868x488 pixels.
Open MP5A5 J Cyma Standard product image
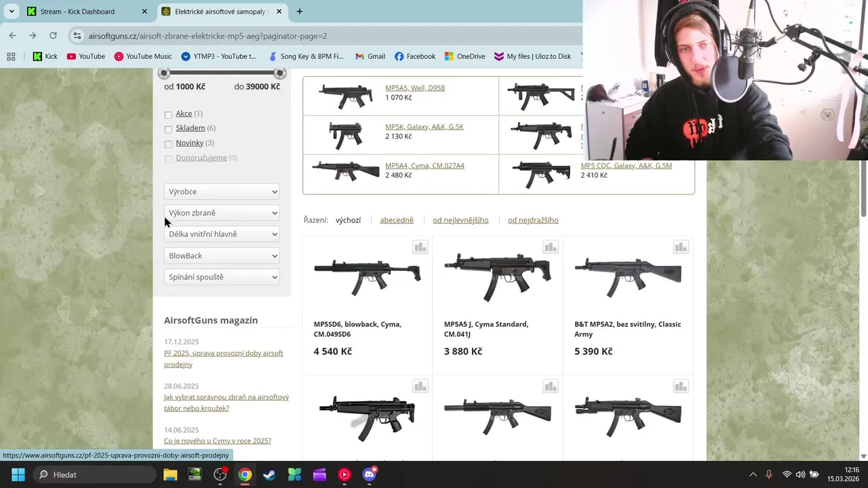coord(497,277)
